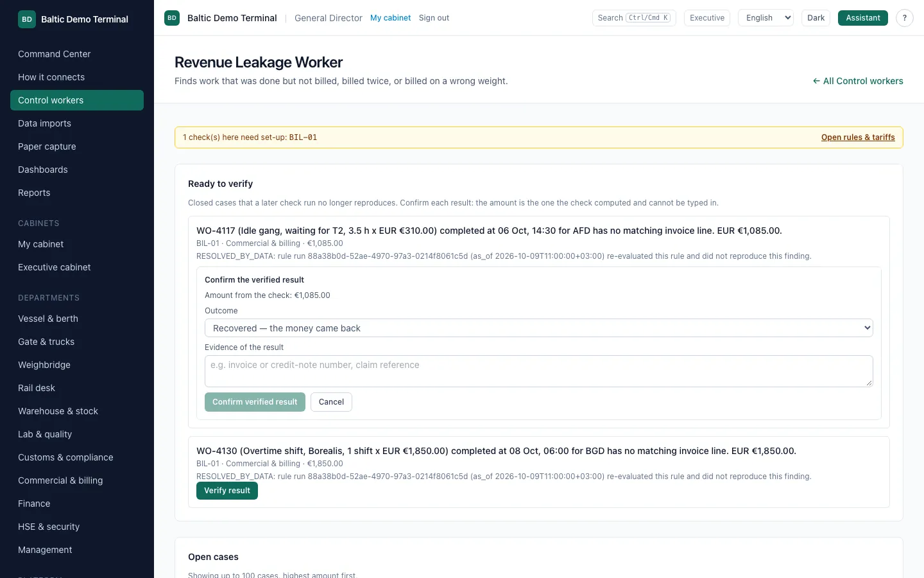This screenshot has height=578, width=924.
Task: Click Confirm verified result
Action: coord(255,402)
